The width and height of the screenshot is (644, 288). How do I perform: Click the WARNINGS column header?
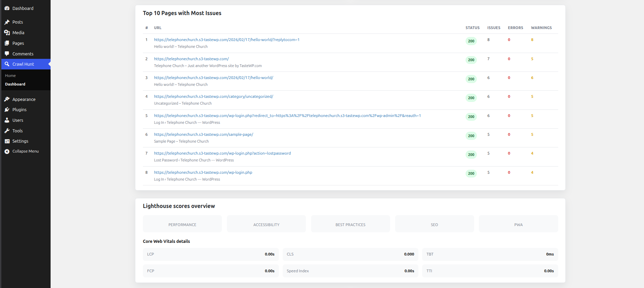tap(541, 28)
